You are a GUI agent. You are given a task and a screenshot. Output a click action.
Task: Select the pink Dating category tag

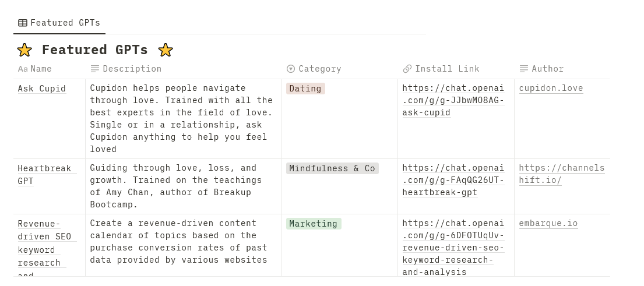[305, 89]
